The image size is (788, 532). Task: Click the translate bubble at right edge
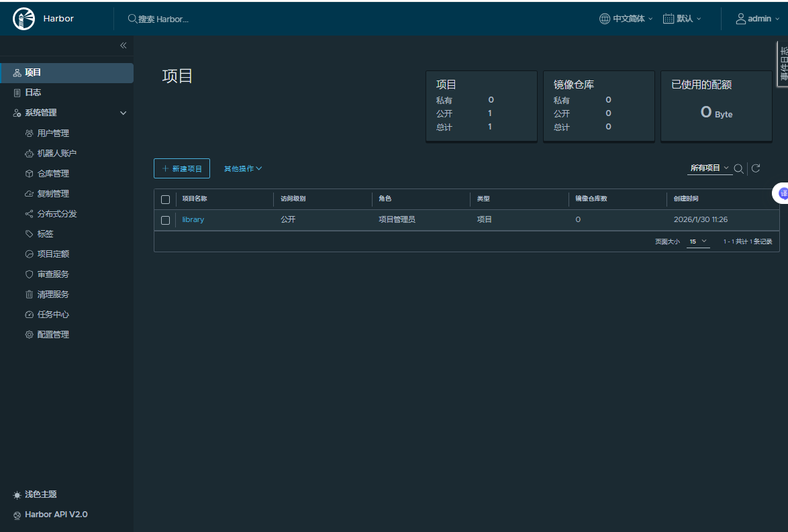click(x=781, y=193)
